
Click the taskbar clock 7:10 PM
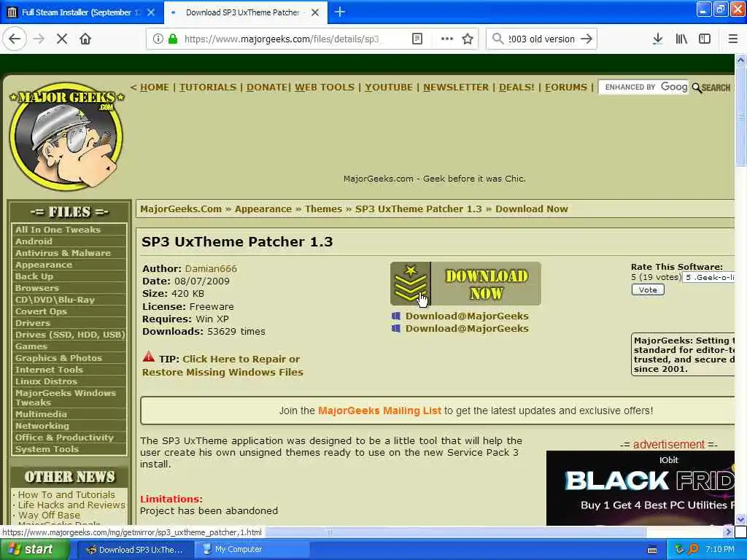click(720, 550)
